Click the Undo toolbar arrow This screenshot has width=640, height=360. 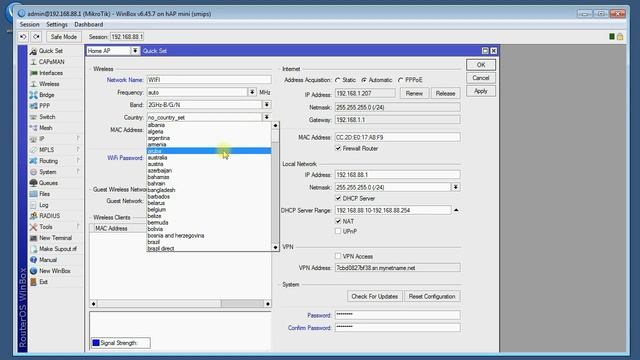[x=23, y=37]
